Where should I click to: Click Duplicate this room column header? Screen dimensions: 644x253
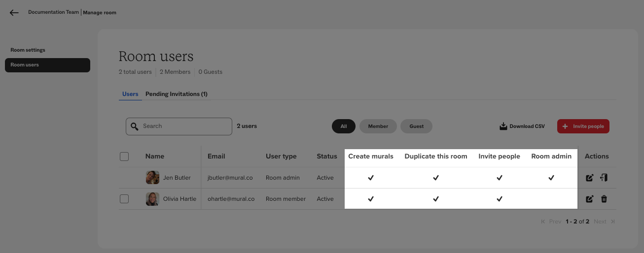pyautogui.click(x=436, y=157)
